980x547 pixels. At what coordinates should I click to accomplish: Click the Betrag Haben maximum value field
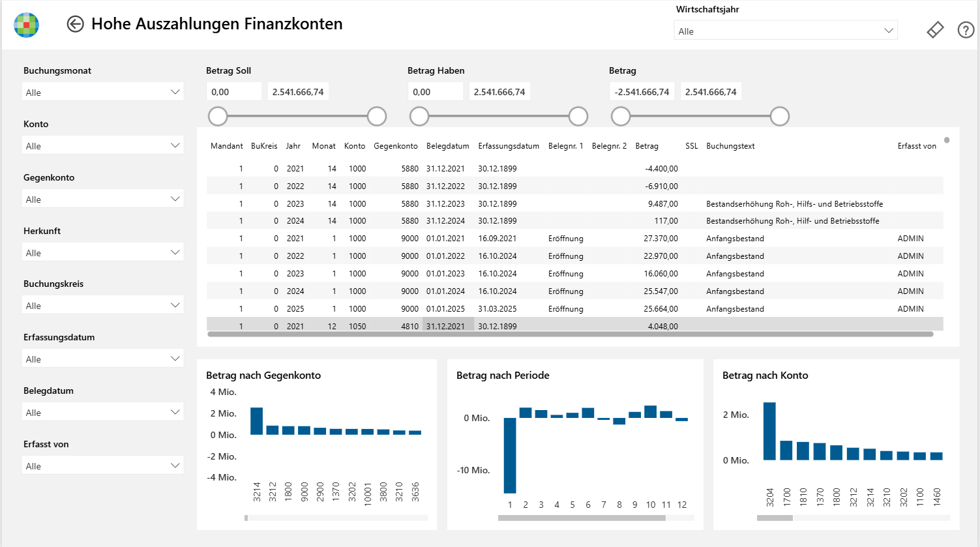499,92
